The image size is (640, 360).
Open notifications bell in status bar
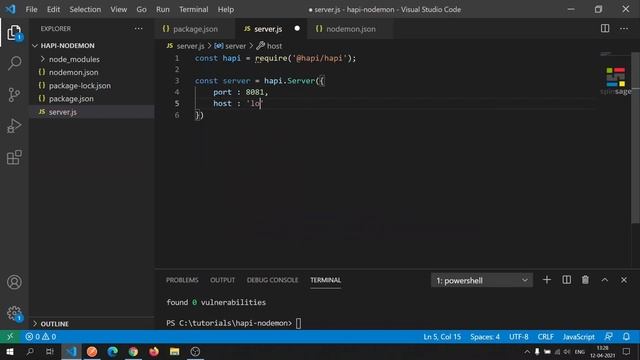coord(626,337)
